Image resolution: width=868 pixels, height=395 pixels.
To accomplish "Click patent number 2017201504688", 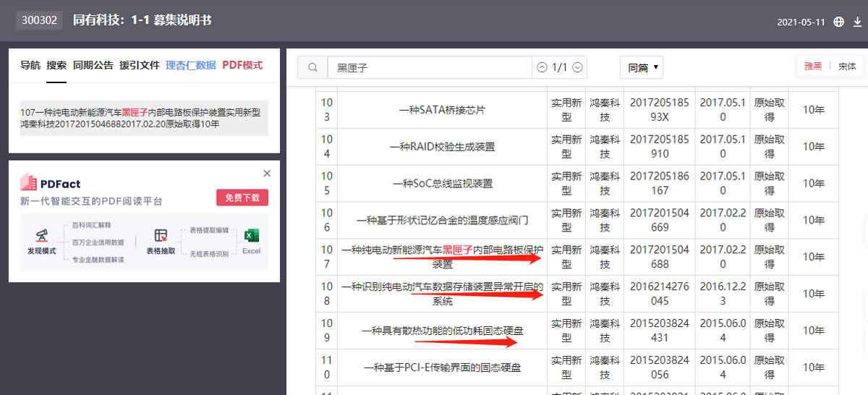I will point(659,257).
